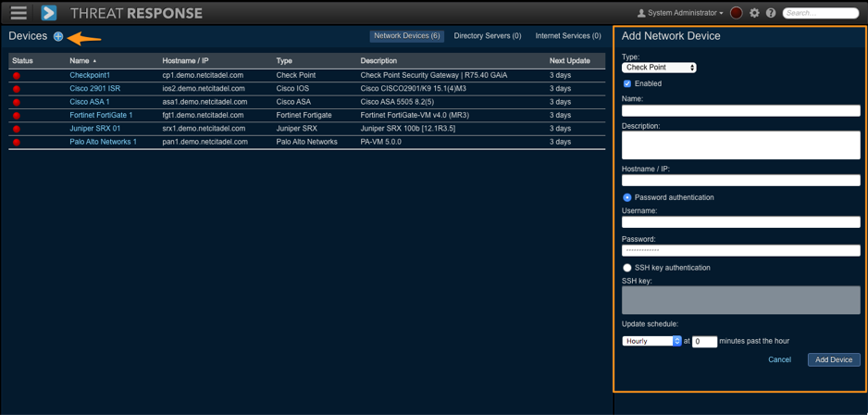Click the Hostname / IP input field
Viewport: 868px width, 415px height.
pos(740,181)
